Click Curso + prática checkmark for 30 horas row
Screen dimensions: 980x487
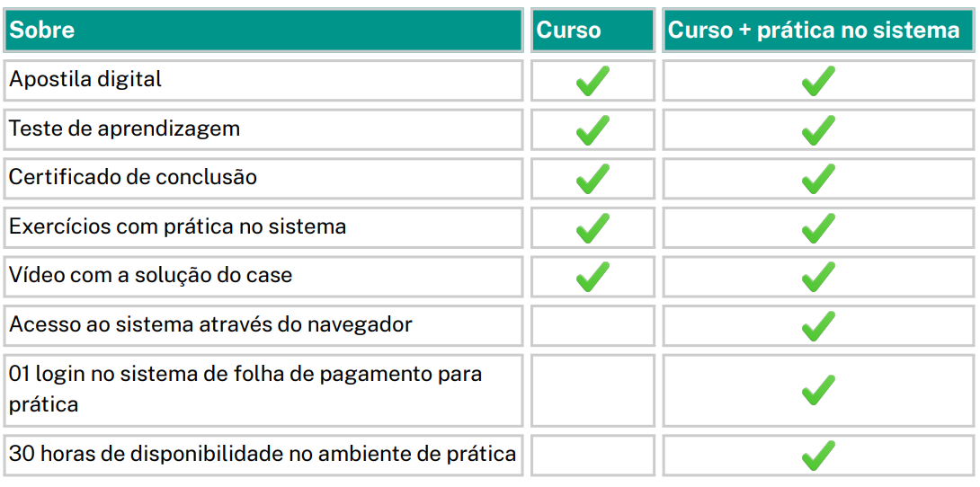(818, 455)
